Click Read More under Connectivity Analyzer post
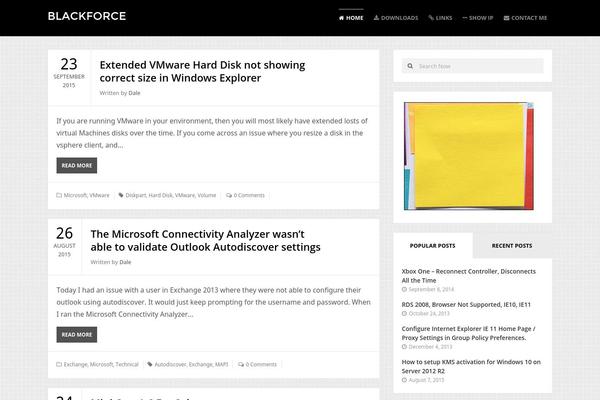This screenshot has width=600, height=400. point(77,335)
